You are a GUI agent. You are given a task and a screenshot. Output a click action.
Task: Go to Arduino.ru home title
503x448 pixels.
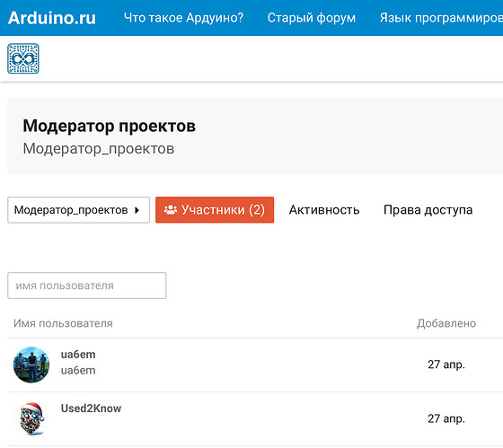[52, 18]
